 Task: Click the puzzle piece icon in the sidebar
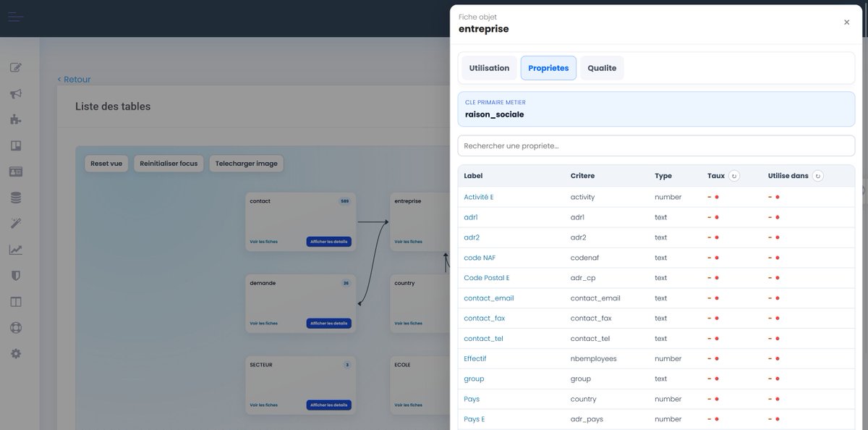(x=16, y=119)
